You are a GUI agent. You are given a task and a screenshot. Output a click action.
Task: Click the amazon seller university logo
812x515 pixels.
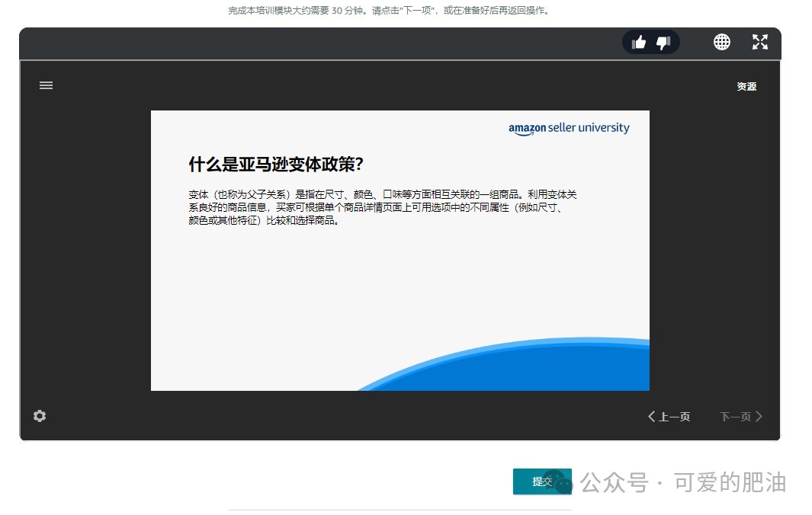(x=569, y=128)
